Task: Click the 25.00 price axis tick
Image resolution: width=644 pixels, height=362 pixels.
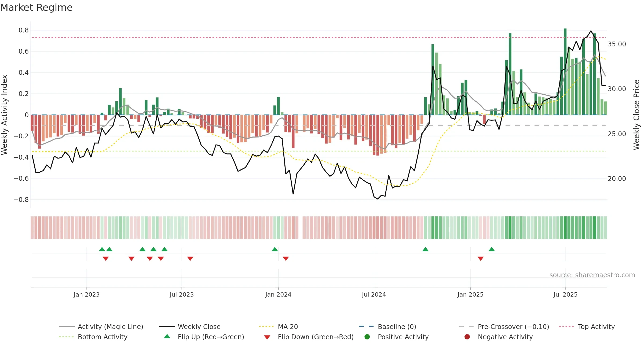Action: [x=617, y=134]
